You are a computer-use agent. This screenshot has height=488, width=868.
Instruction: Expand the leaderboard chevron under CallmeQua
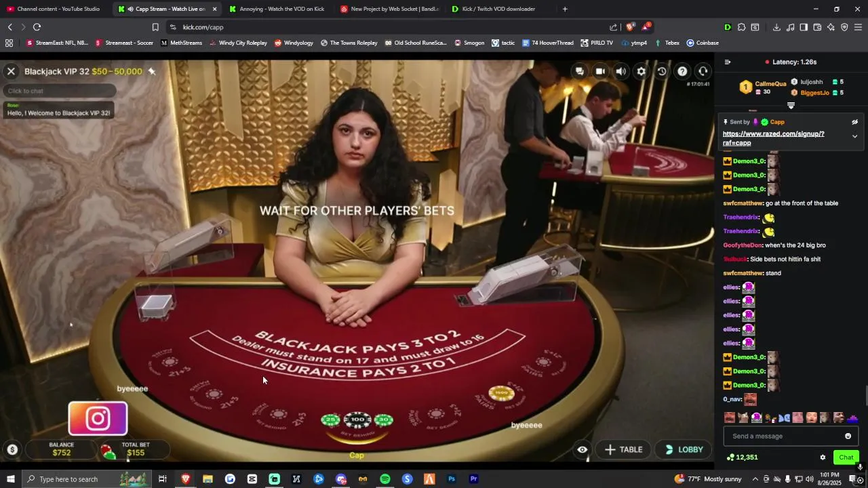(x=791, y=106)
